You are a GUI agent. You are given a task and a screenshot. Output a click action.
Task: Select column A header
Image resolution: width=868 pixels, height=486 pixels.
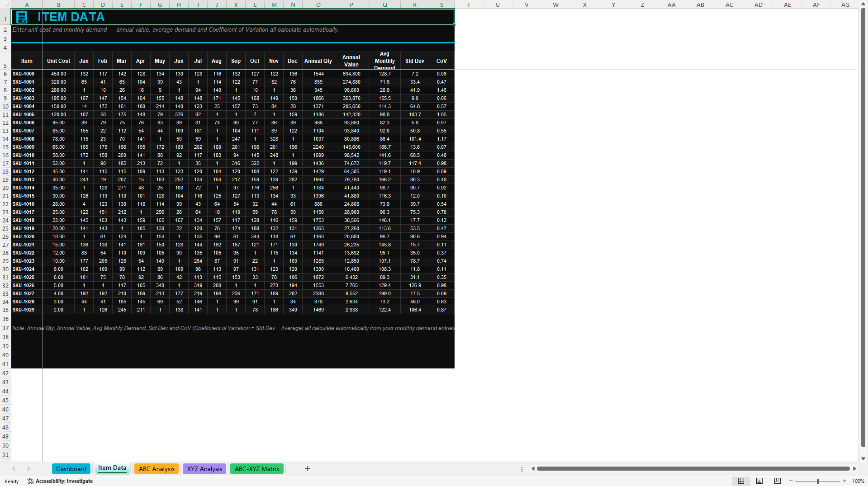(27, 5)
